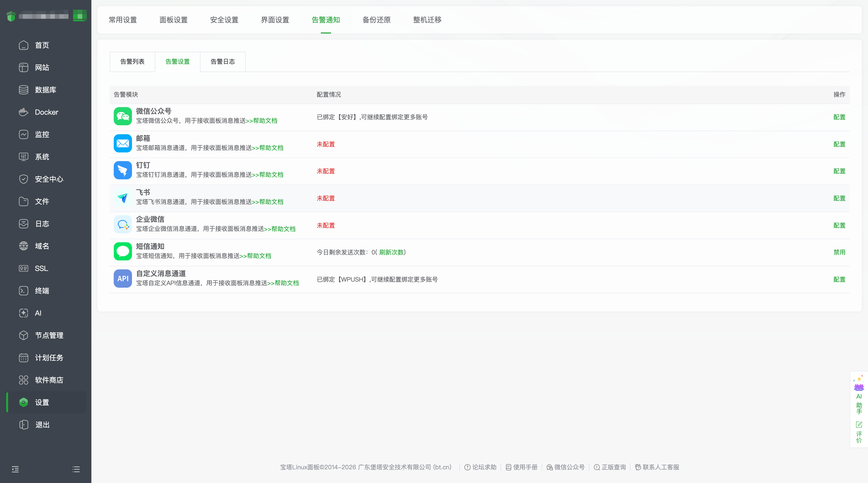The image size is (868, 483).
Task: Click 联系人工客服 footer link
Action: click(x=657, y=467)
